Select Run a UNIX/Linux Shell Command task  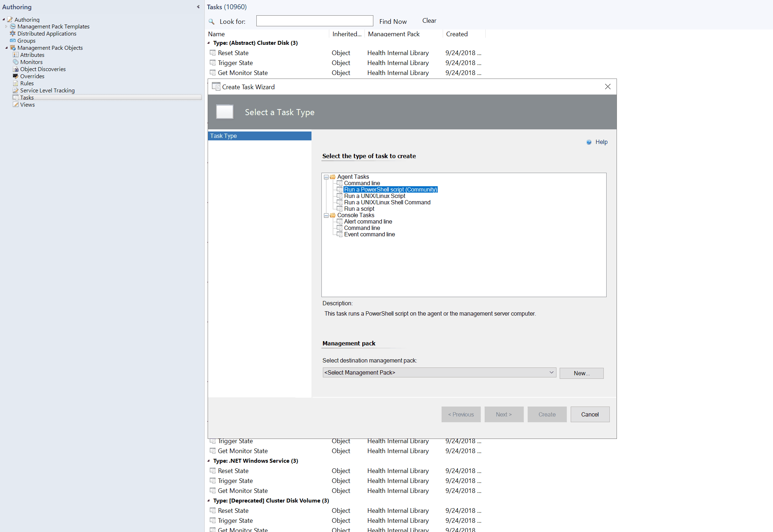pos(387,202)
